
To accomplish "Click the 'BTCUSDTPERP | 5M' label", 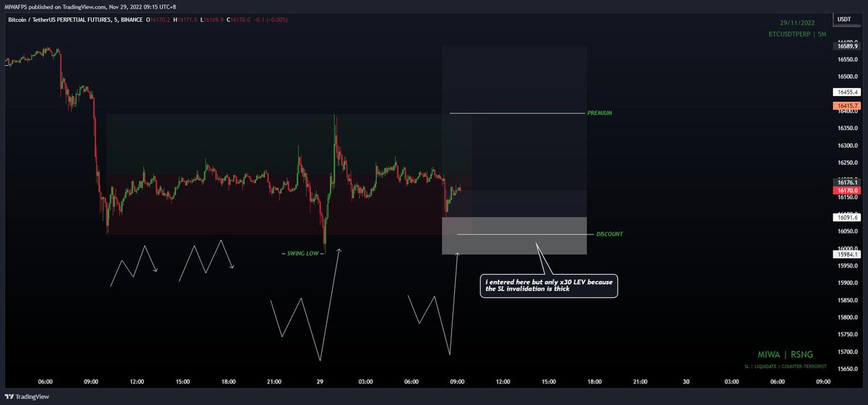I will pos(798,34).
